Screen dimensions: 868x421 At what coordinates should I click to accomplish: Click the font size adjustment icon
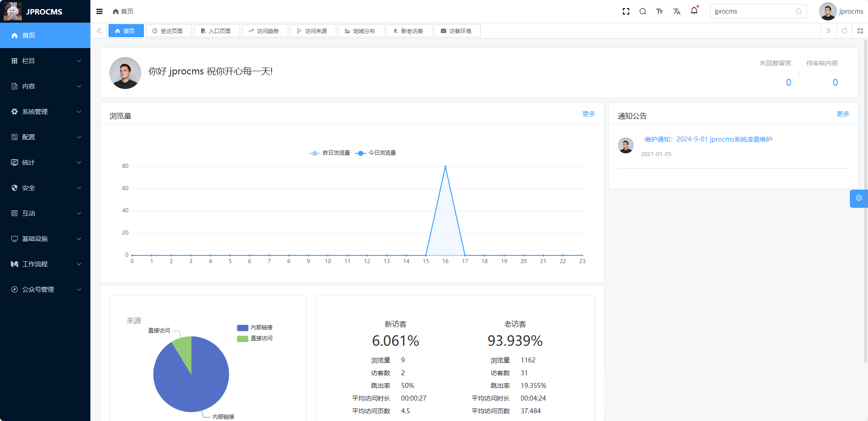point(660,11)
